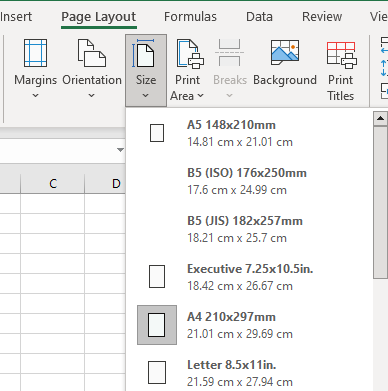Image resolution: width=388 pixels, height=391 pixels.
Task: Click the paper size list scrollbar thumb
Action: point(381,202)
